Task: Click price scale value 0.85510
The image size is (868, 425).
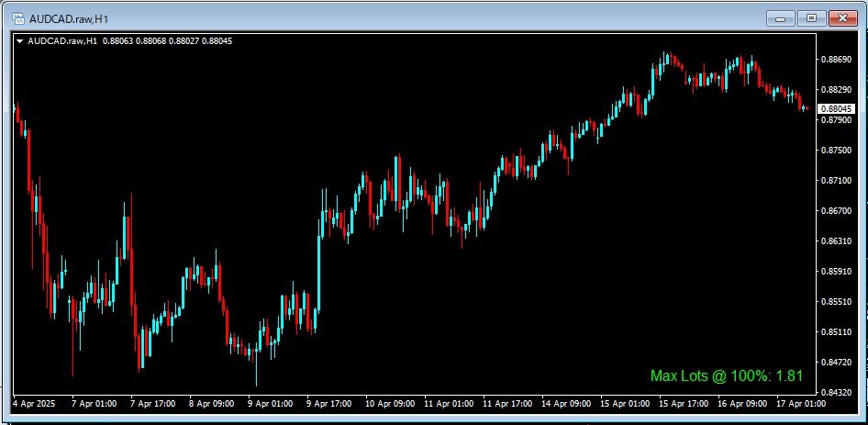Action: (x=837, y=301)
